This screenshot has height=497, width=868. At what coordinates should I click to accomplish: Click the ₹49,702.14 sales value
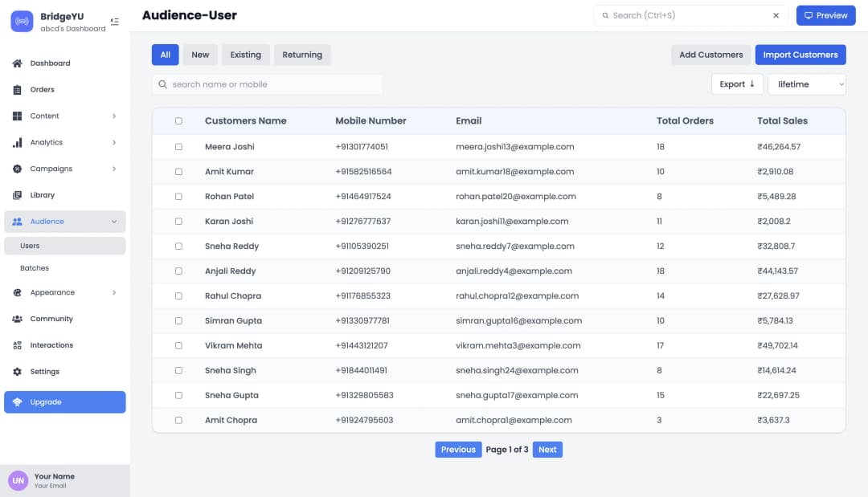tap(778, 346)
